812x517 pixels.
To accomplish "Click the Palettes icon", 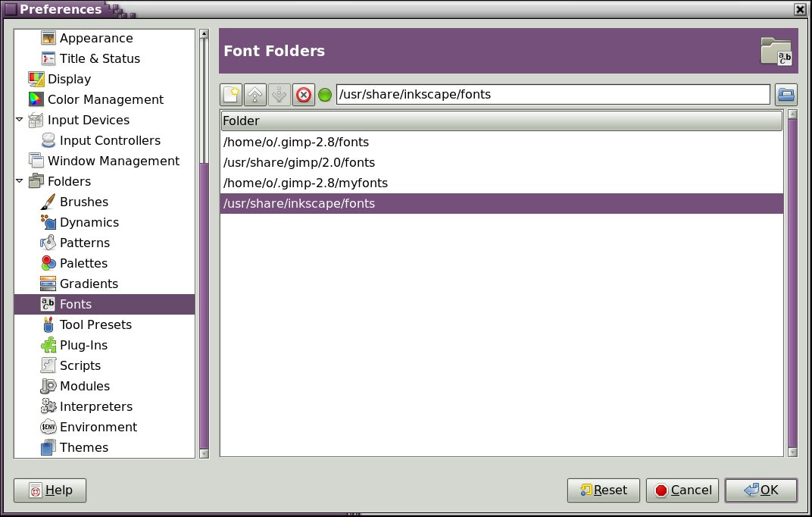I will coord(48,263).
